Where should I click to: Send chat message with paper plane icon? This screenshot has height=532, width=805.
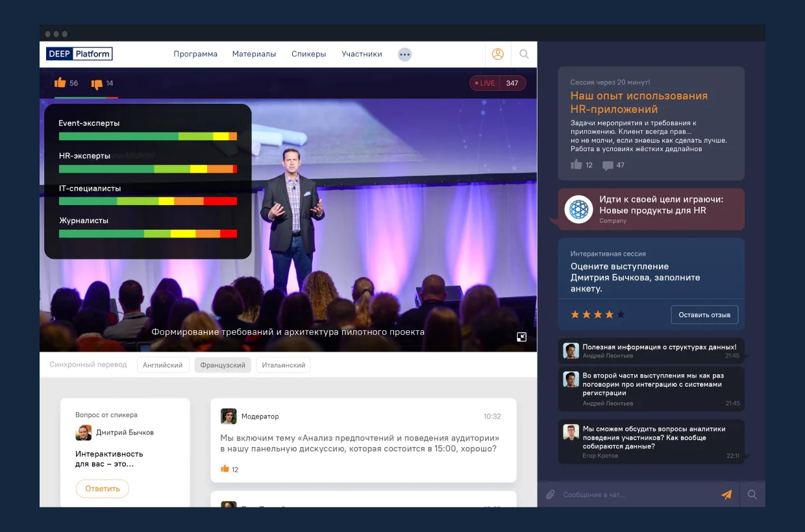[x=726, y=494]
